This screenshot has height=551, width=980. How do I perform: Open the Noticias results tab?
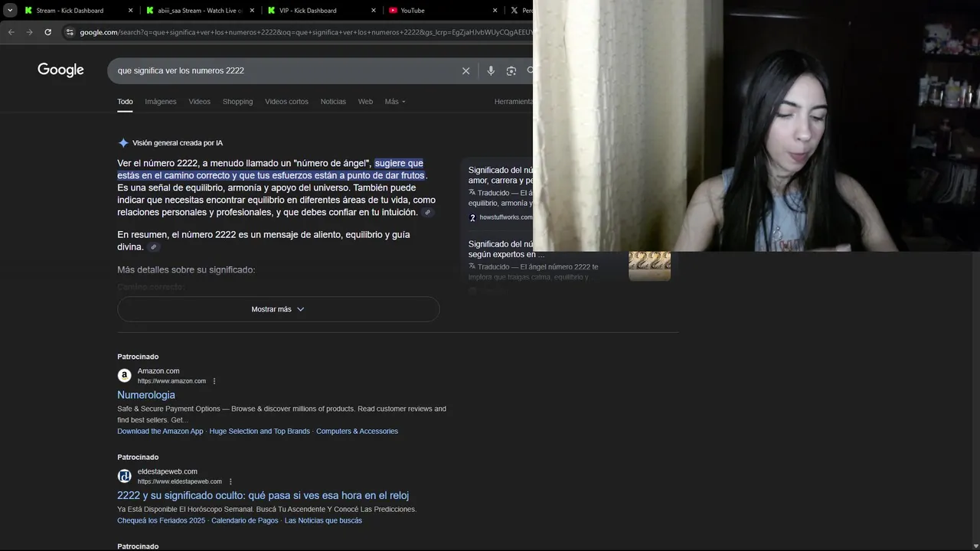[333, 102]
